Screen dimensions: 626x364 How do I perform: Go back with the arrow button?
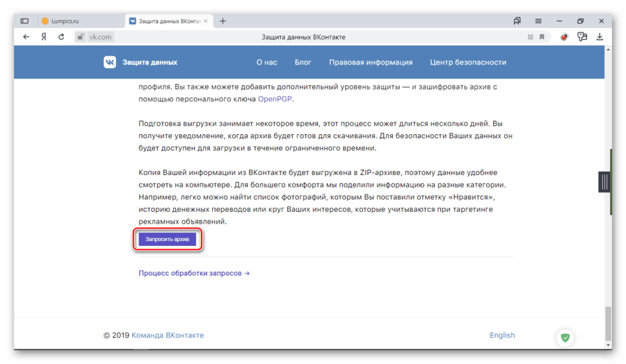coord(26,37)
